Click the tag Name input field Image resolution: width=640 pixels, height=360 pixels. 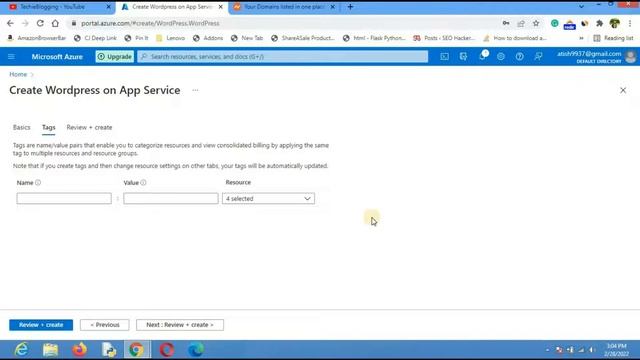64,198
